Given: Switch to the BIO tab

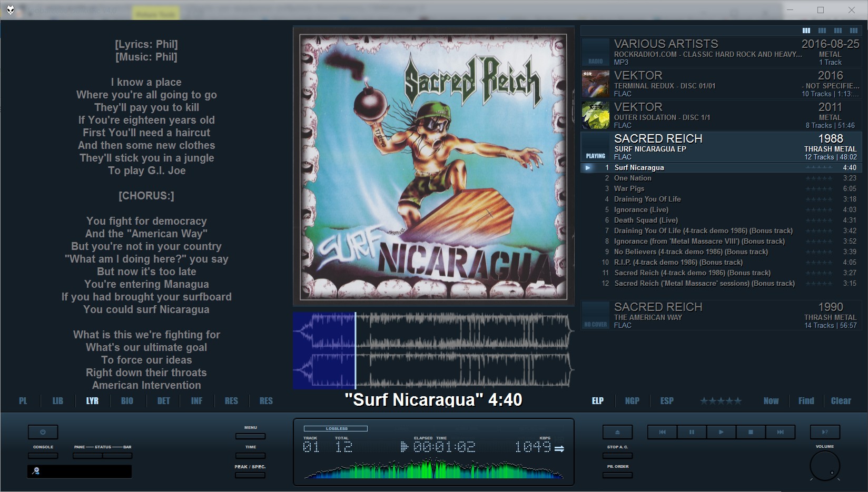Looking at the screenshot, I should tap(127, 401).
